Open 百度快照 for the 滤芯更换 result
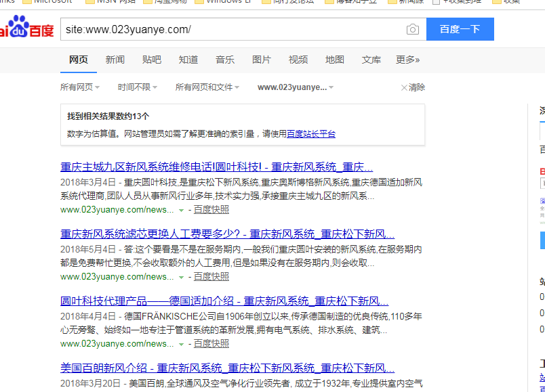The image size is (545, 392). click(x=211, y=277)
